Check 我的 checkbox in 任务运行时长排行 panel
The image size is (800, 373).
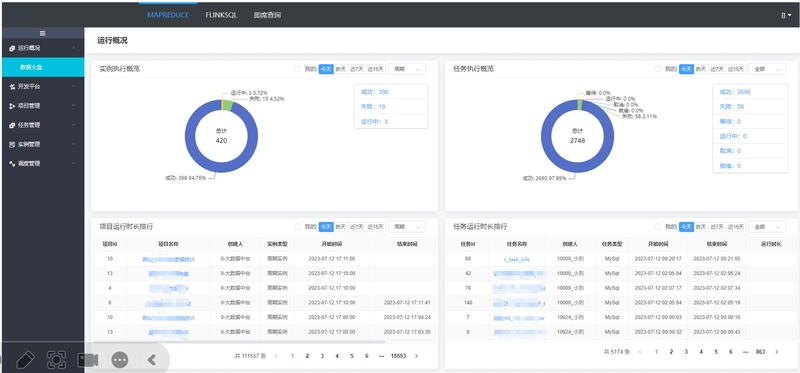[658, 227]
